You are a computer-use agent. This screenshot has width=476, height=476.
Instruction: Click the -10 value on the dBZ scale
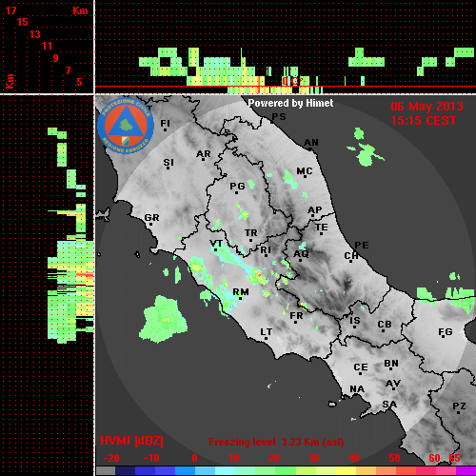(151, 458)
